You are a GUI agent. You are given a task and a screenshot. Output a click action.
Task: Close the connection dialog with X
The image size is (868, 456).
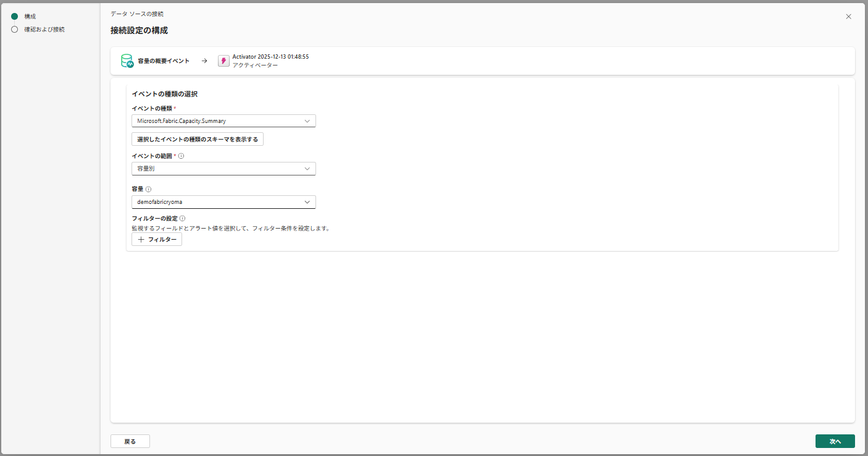tap(848, 17)
